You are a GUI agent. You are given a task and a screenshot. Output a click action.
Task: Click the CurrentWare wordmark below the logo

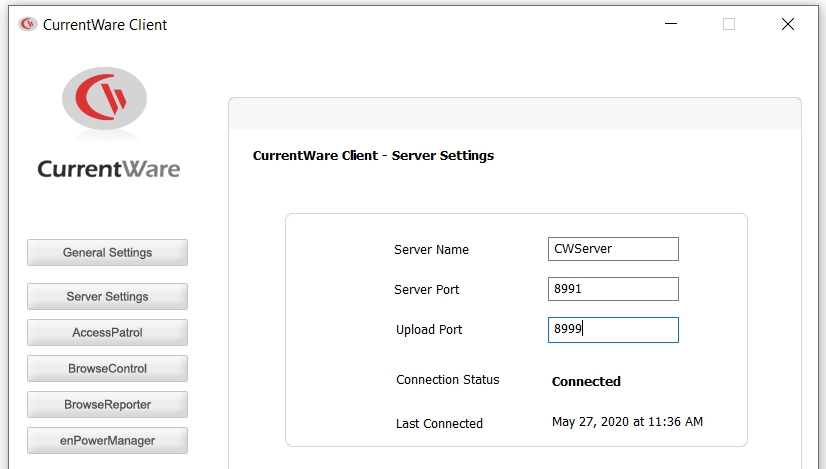(109, 169)
